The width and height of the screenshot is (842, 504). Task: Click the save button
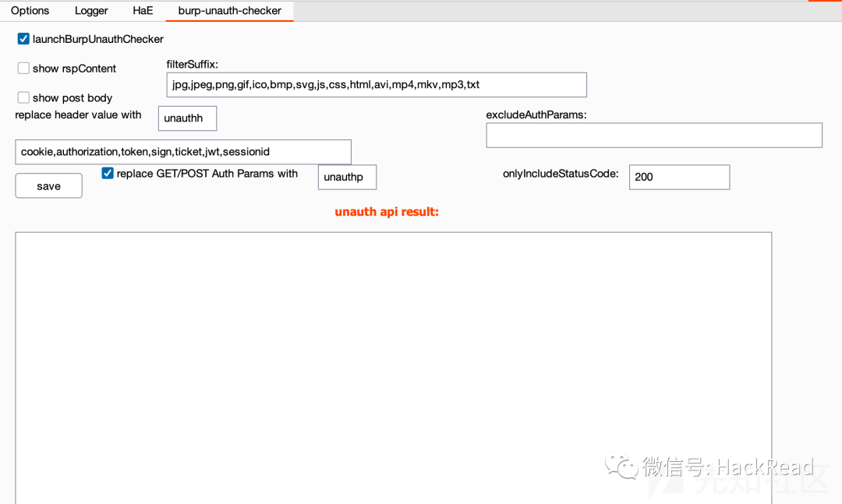coord(49,185)
